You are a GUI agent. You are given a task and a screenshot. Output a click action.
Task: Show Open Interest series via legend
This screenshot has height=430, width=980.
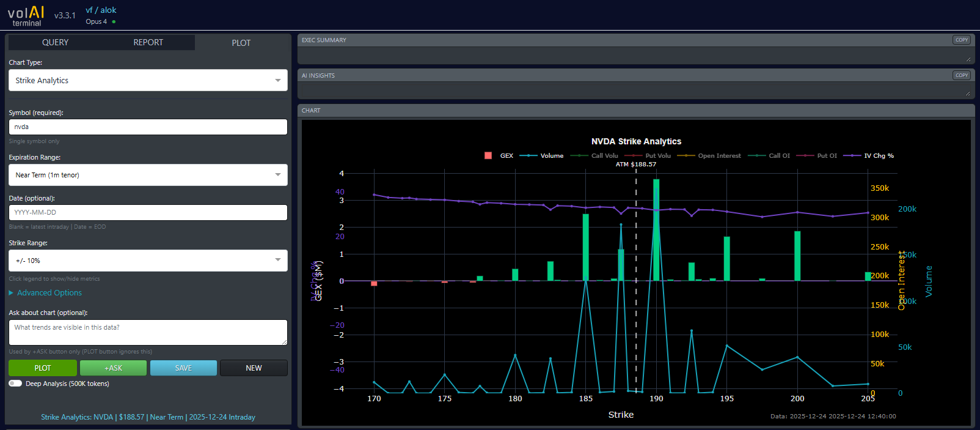(x=709, y=155)
